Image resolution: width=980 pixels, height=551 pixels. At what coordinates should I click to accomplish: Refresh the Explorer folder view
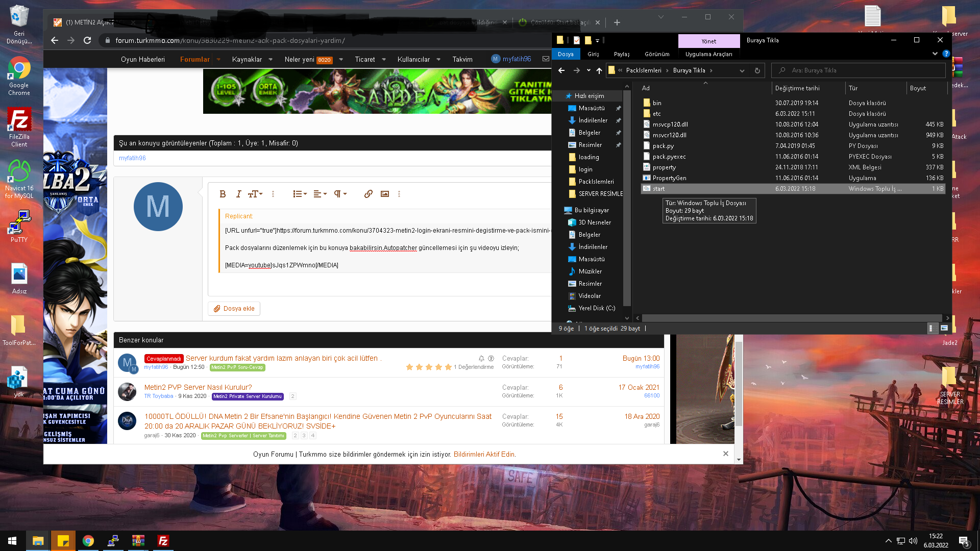[x=757, y=70]
